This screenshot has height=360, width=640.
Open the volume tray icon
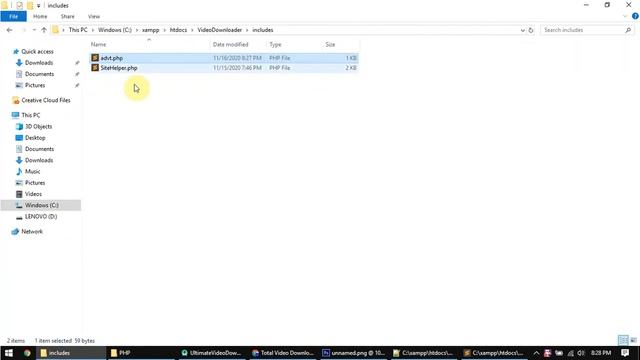[581, 353]
